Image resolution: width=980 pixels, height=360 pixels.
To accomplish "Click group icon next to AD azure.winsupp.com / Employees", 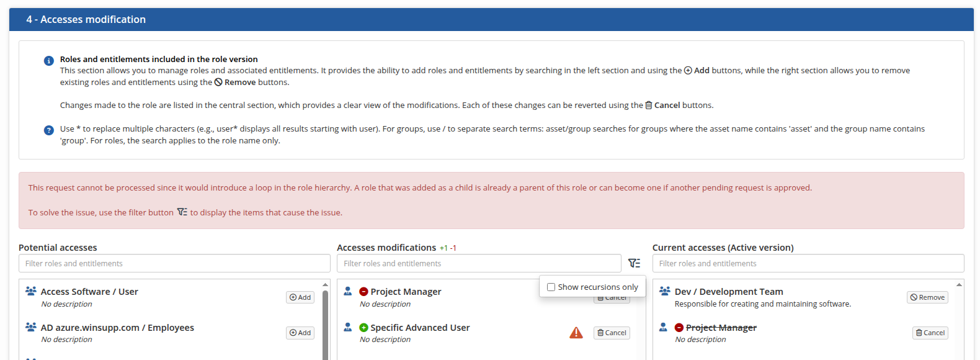I will (30, 326).
